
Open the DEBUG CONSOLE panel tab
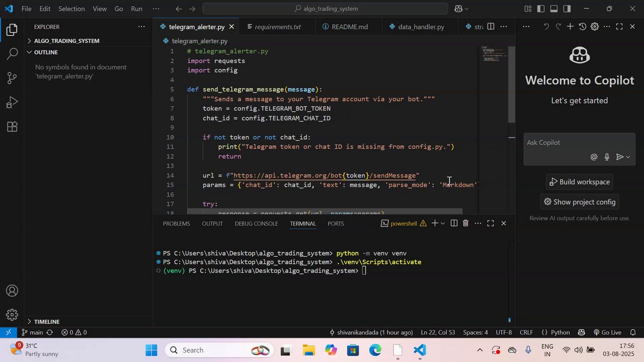pyautogui.click(x=256, y=223)
